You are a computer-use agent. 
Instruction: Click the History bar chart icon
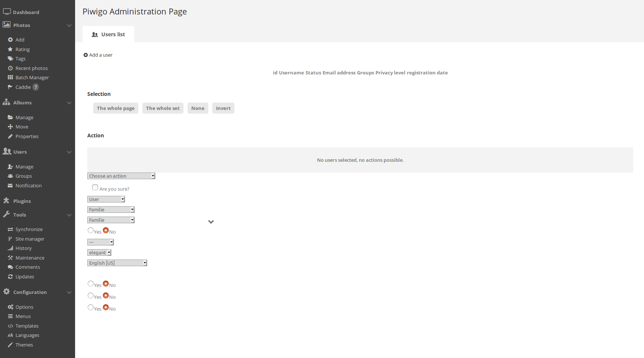[x=10, y=248]
